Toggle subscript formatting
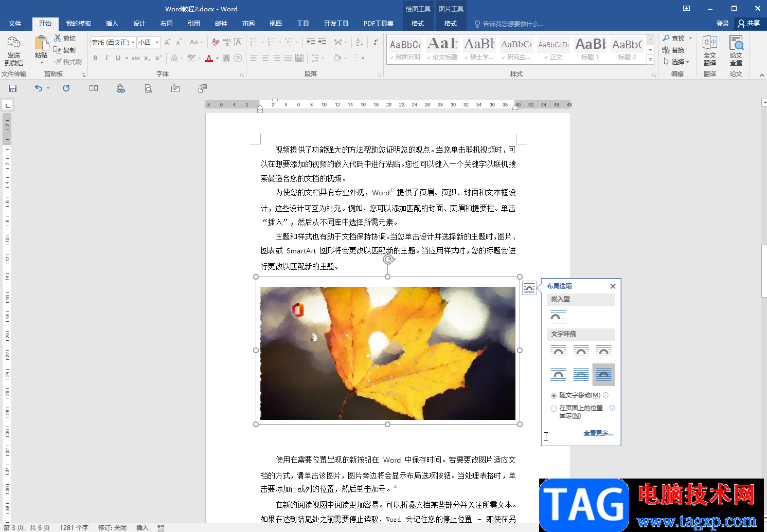Screen dimensions: 767x532 (147, 58)
